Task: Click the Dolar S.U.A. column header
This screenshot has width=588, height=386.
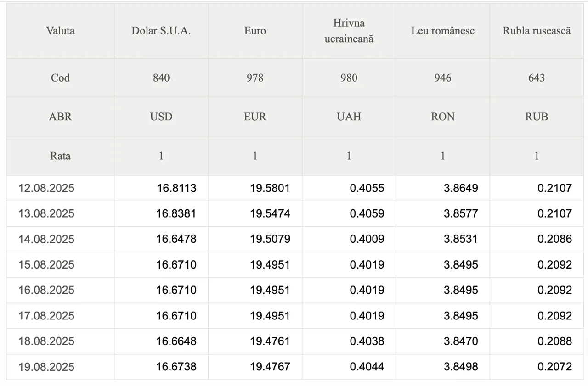Action: coord(161,31)
